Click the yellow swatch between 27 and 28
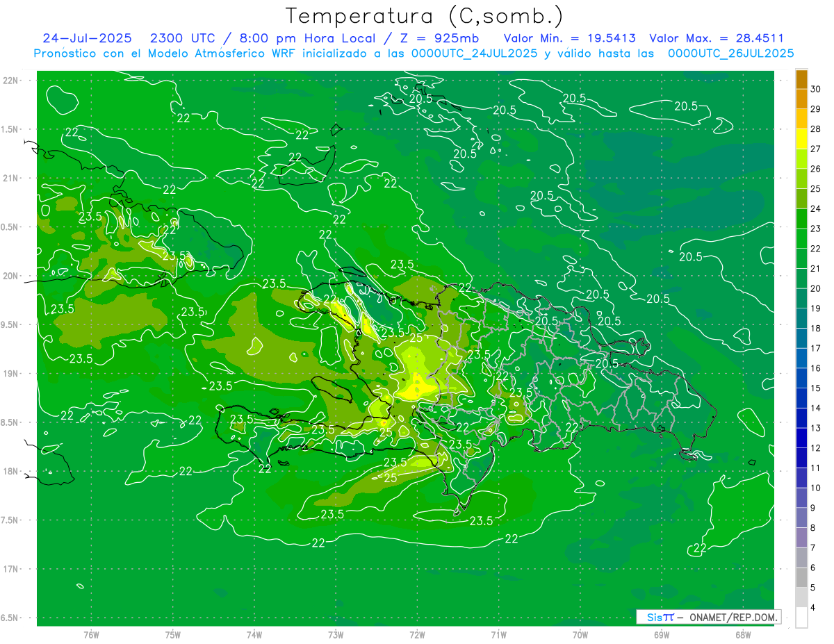This screenshot has width=834, height=644. [x=801, y=139]
